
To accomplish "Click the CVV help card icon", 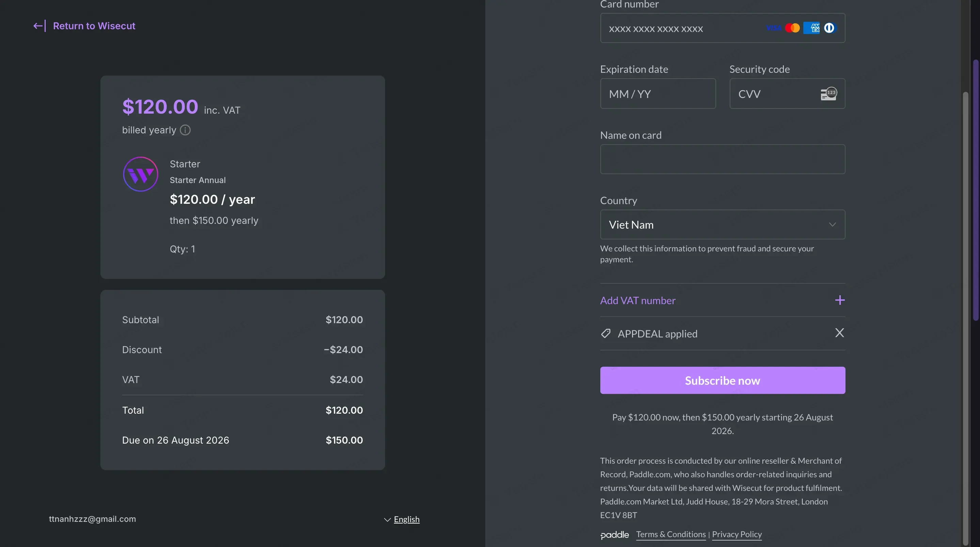I will click(828, 94).
